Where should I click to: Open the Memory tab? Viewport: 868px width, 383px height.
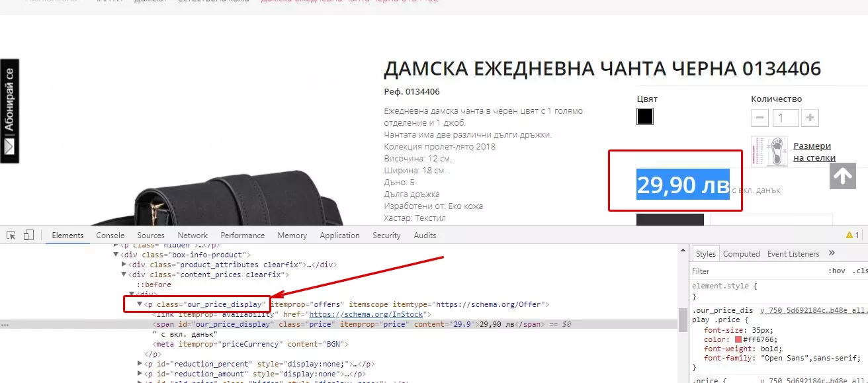tap(292, 235)
